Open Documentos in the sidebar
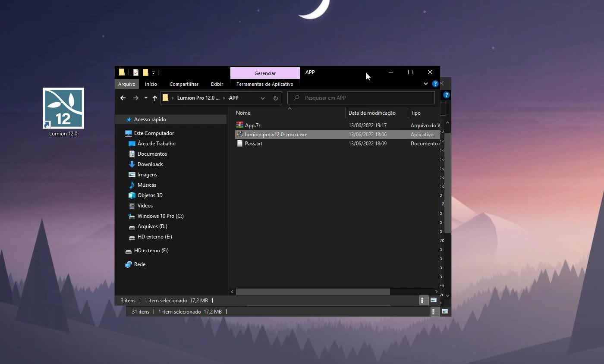Viewport: 604px width, 364px height. click(152, 154)
